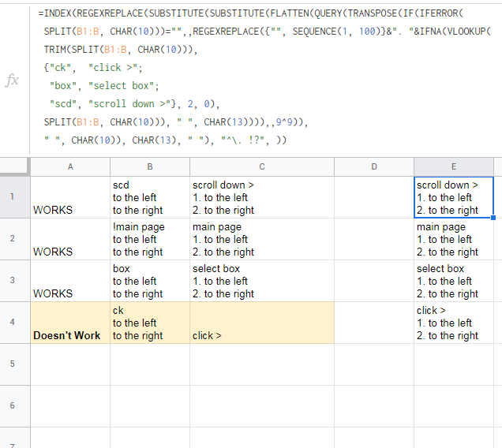The height and width of the screenshot is (448, 502).
Task: Click the fx formula icon
Action: pos(12,80)
